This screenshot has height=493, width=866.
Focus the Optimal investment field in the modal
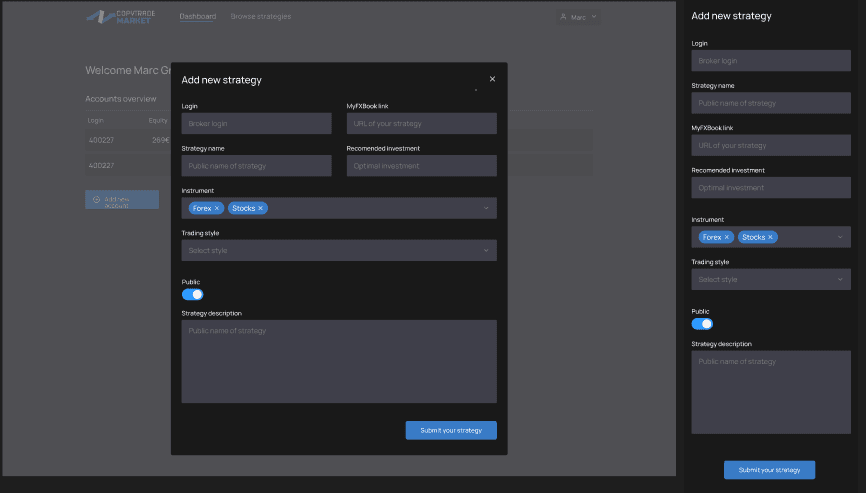(421, 166)
